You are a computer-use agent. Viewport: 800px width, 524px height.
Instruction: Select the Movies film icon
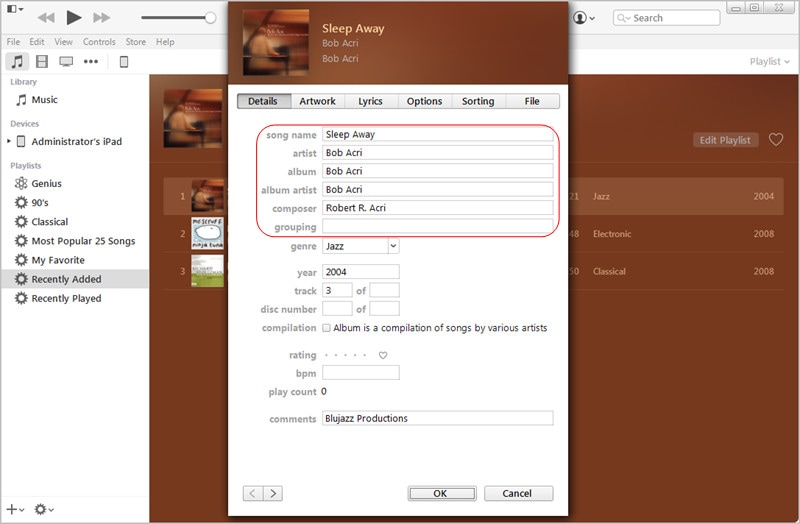42,62
